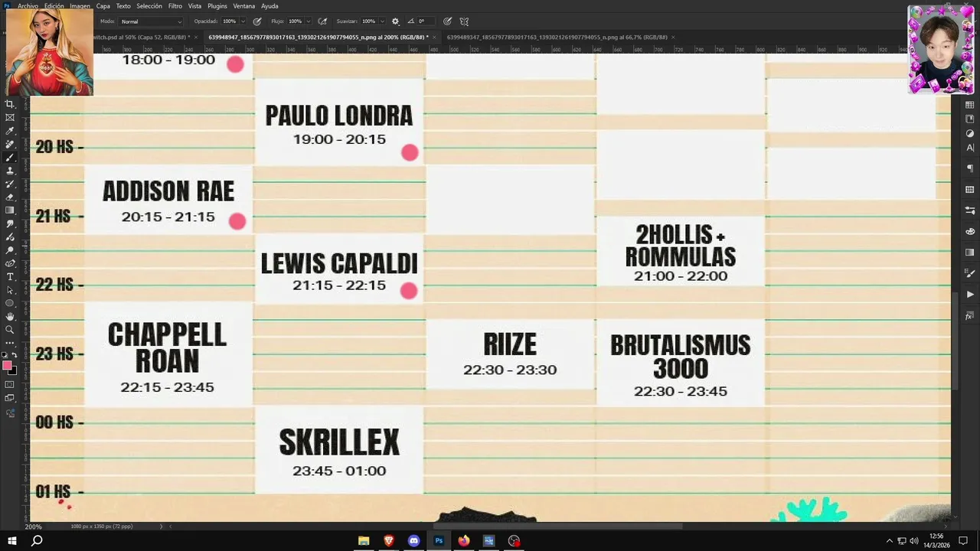This screenshot has height=551, width=980.
Task: Open the Character panel icon
Action: coord(970,148)
